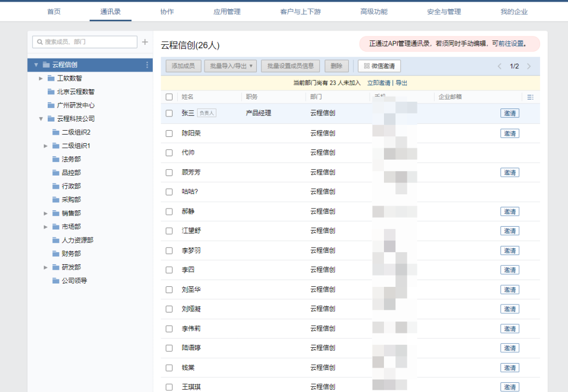Check the box for 郝静
This screenshot has width=568, height=392.
pos(169,211)
